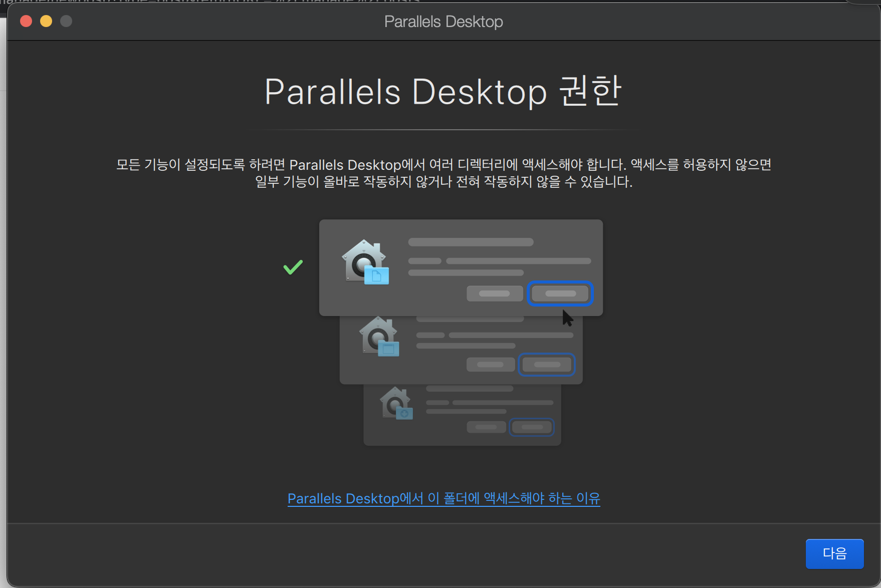881x588 pixels.
Task: Click the green checkmark beside the top permission card
Action: click(x=293, y=267)
